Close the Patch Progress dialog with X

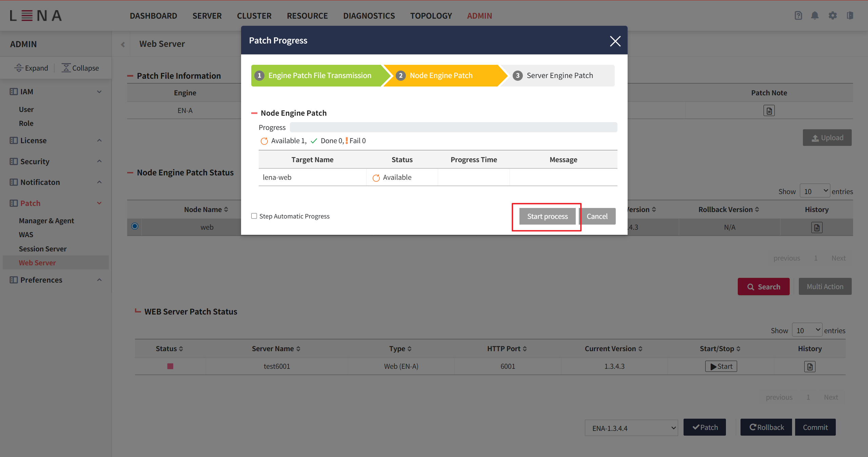point(615,41)
